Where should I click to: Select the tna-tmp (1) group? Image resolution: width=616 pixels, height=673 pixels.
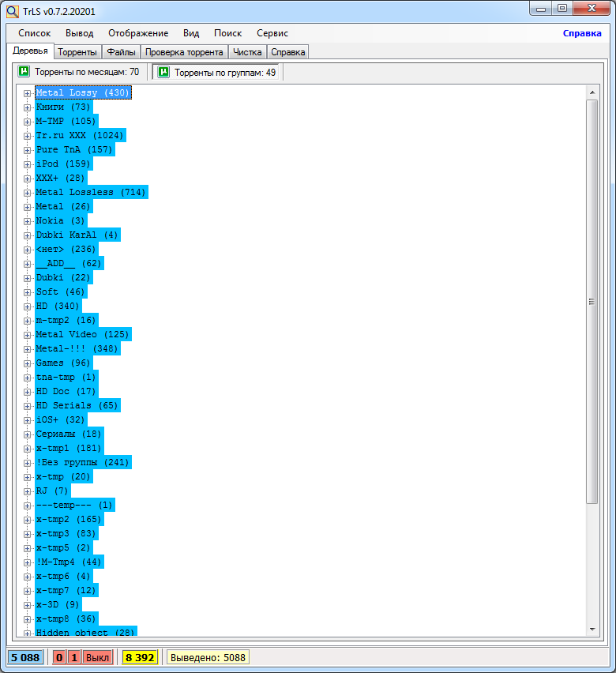tap(66, 377)
